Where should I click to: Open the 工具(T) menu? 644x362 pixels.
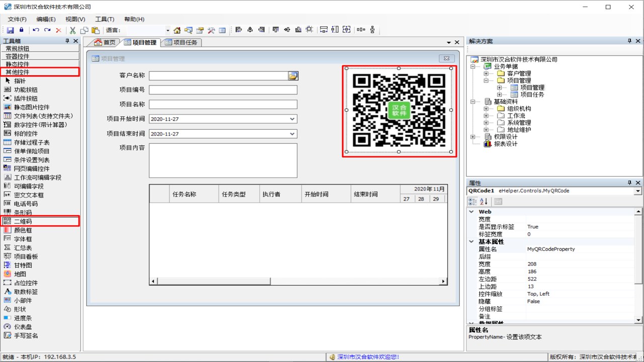click(x=105, y=19)
